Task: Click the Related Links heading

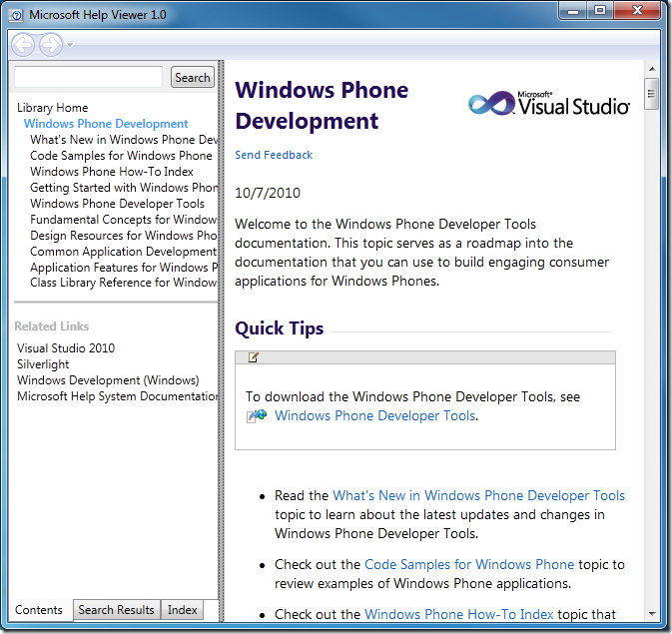Action: [x=52, y=326]
